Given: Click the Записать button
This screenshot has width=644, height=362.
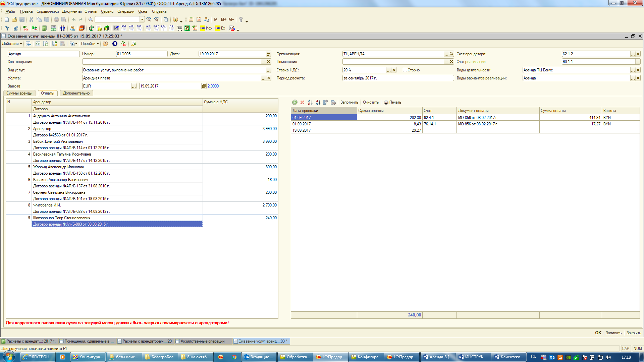Looking at the screenshot, I should [613, 333].
